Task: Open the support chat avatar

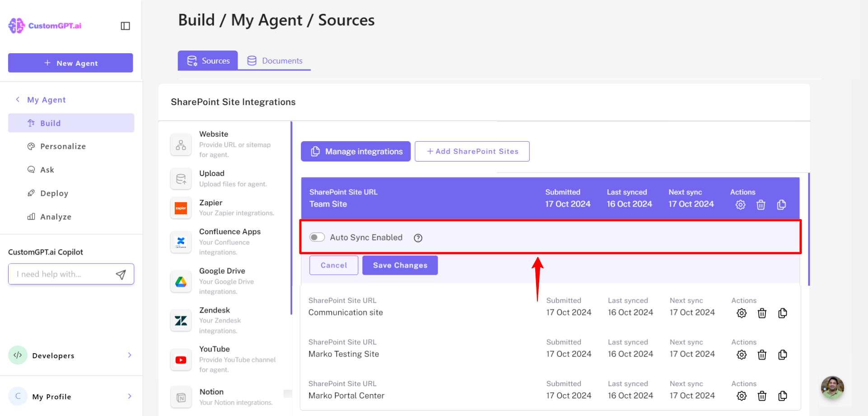Action: point(832,388)
